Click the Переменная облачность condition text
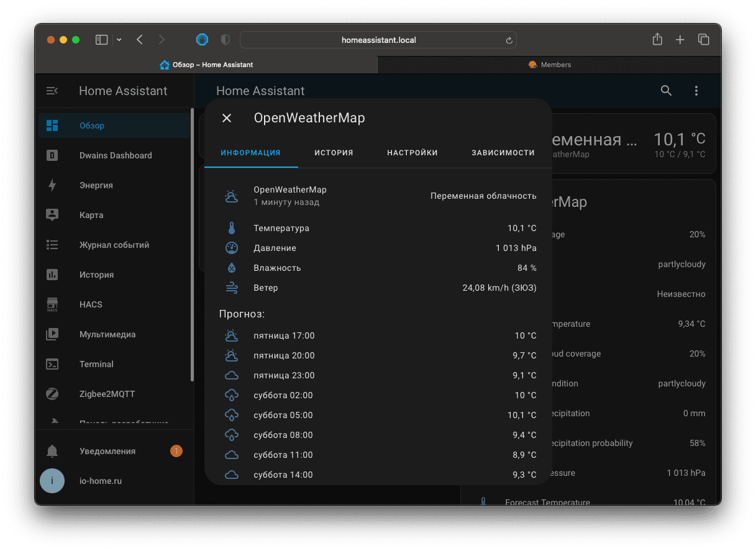Image resolution: width=756 pixels, height=551 pixels. (x=483, y=196)
